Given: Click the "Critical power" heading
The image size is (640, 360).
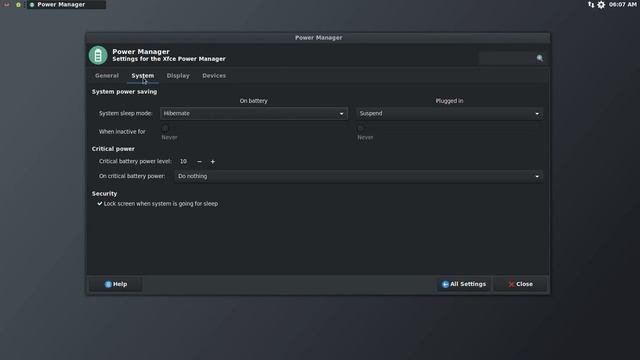Looking at the screenshot, I should coord(113,149).
